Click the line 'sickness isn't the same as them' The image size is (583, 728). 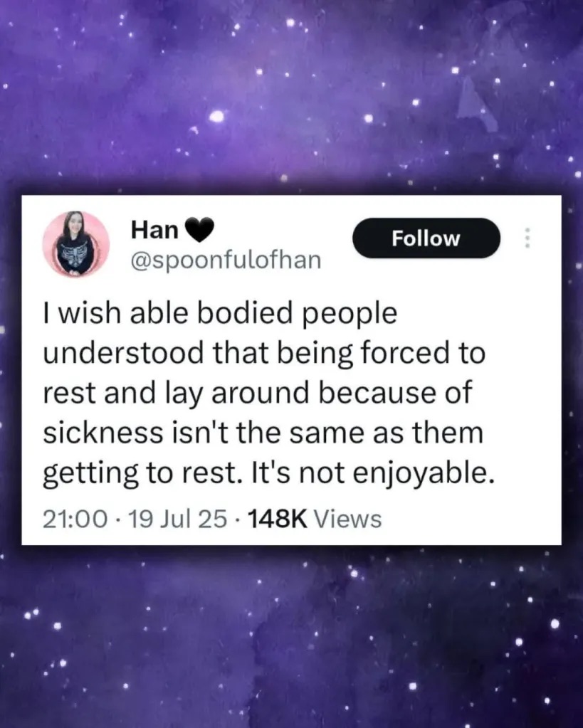click(263, 433)
